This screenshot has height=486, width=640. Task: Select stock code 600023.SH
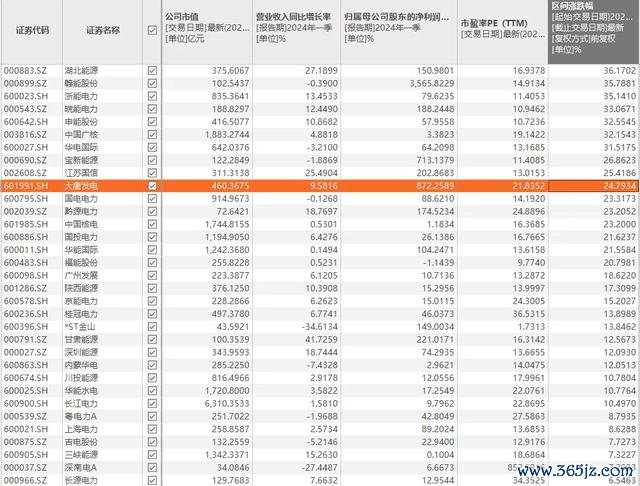click(26, 96)
